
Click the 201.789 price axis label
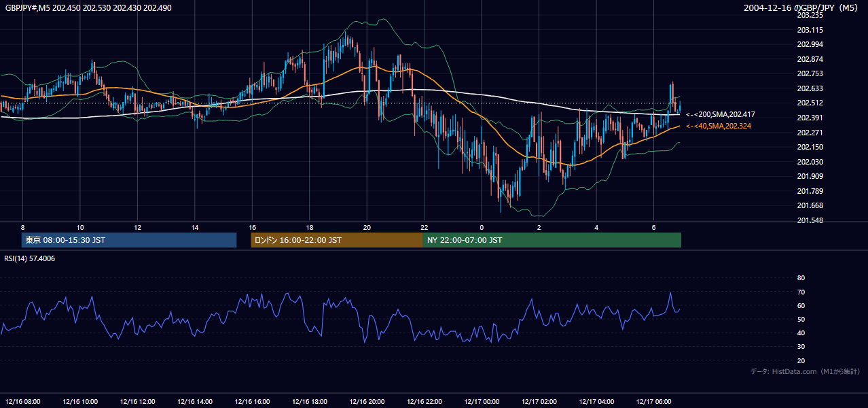coord(810,191)
